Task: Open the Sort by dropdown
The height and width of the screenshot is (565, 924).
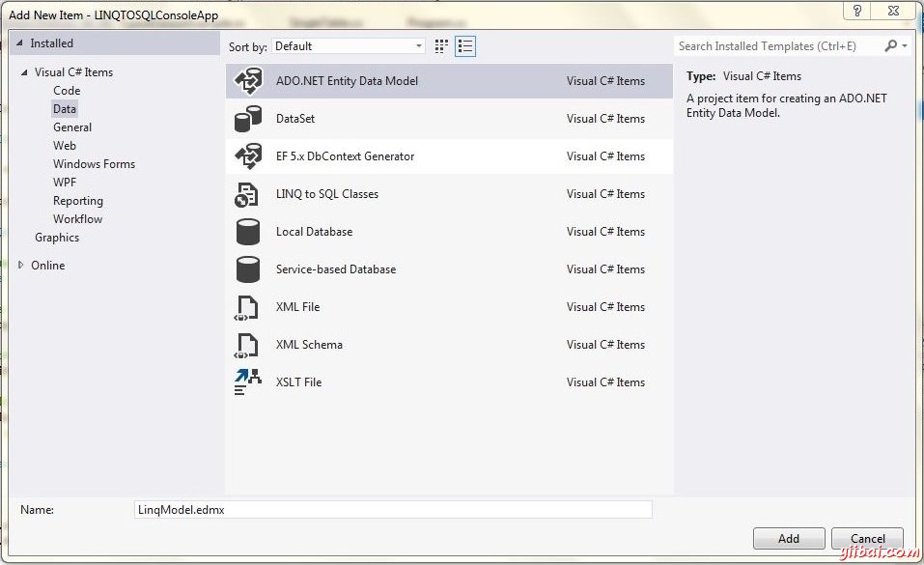Action: tap(349, 46)
